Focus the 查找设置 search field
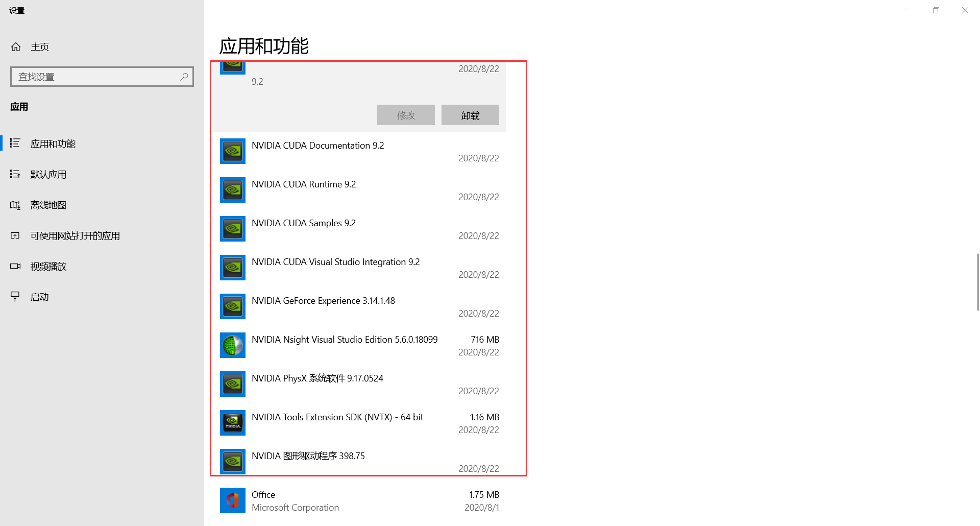Screen dimensions: 980x526 (102, 77)
